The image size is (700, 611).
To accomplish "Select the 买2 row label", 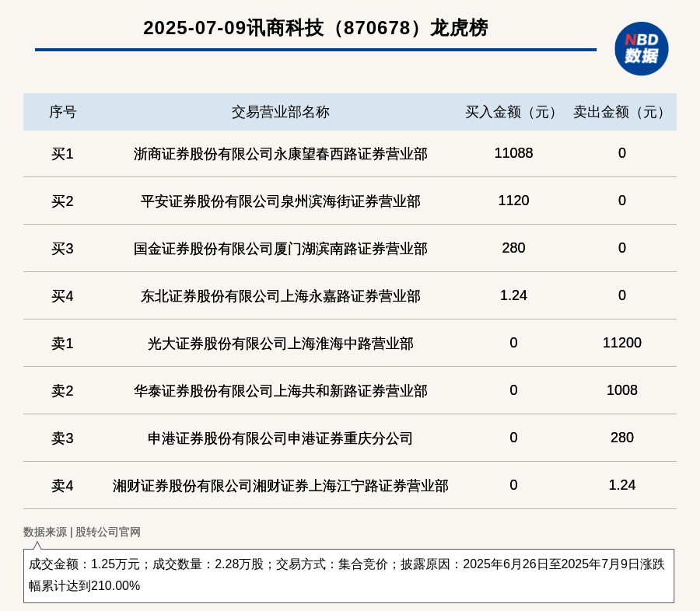I will point(62,201).
